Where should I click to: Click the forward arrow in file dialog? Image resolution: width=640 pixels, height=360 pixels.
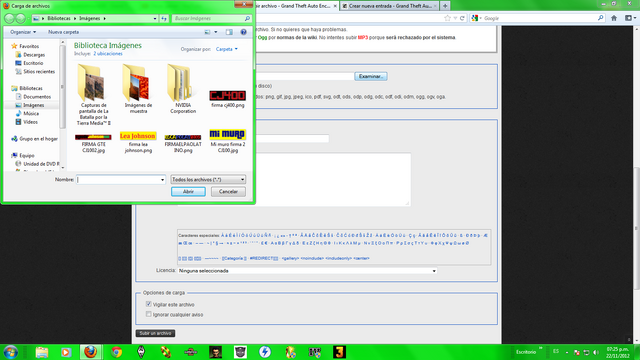(20, 18)
